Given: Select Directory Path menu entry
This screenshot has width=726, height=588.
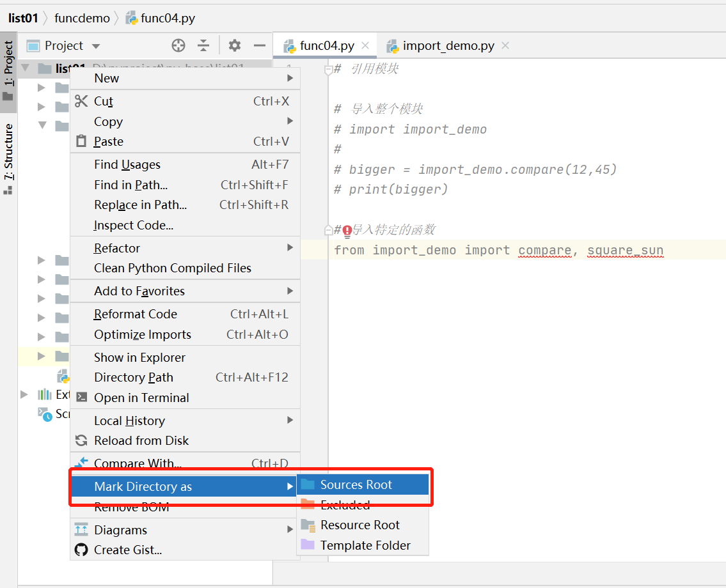Looking at the screenshot, I should pos(185,378).
